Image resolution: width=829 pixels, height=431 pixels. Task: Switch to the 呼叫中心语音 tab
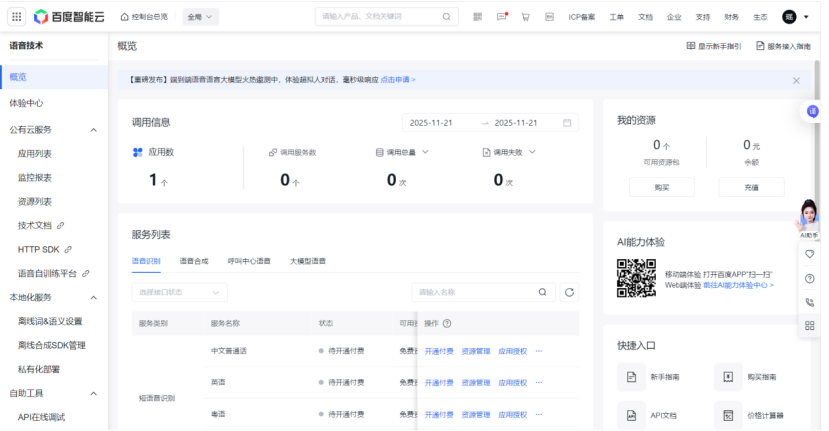[x=249, y=261]
